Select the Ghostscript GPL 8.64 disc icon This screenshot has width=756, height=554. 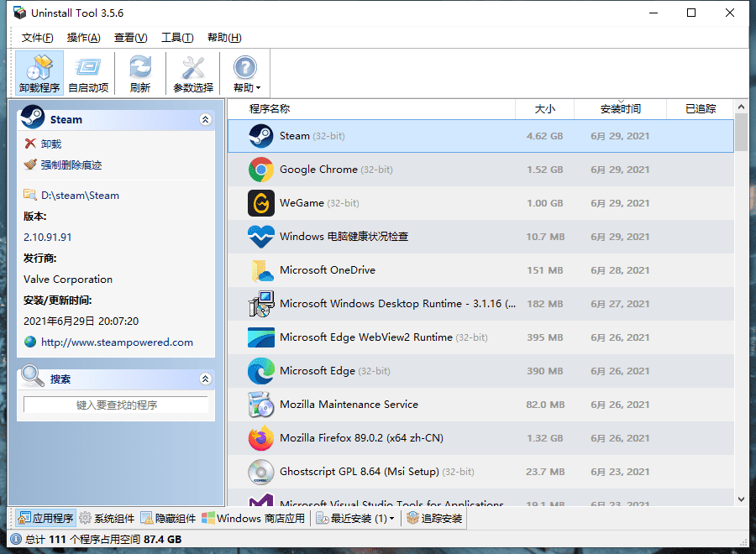tap(261, 472)
